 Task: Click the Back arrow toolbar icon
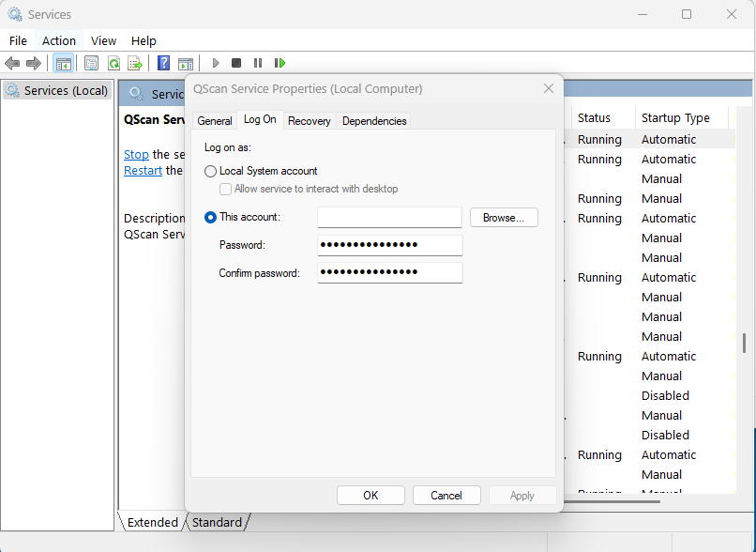(x=12, y=63)
